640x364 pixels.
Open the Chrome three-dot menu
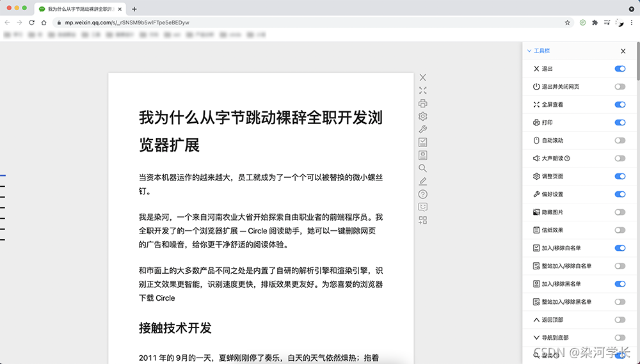632,23
